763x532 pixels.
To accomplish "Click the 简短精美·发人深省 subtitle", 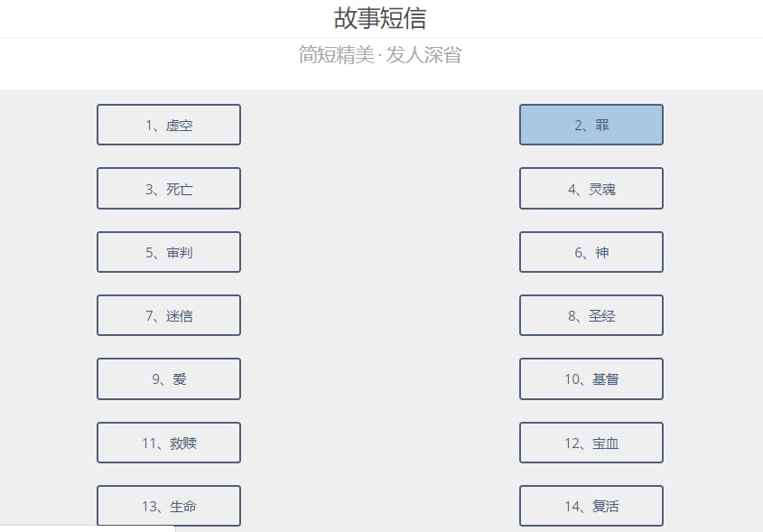I will pyautogui.click(x=380, y=55).
